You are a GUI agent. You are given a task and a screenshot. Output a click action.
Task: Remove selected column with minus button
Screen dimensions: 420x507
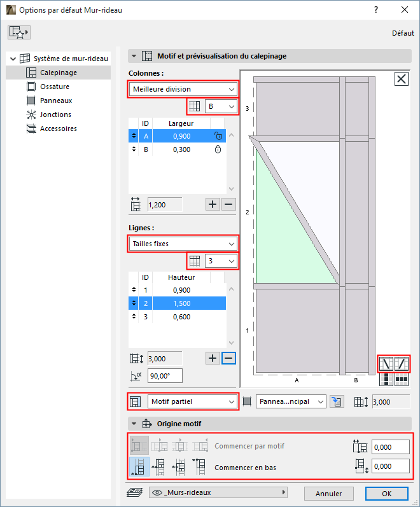[228, 204]
